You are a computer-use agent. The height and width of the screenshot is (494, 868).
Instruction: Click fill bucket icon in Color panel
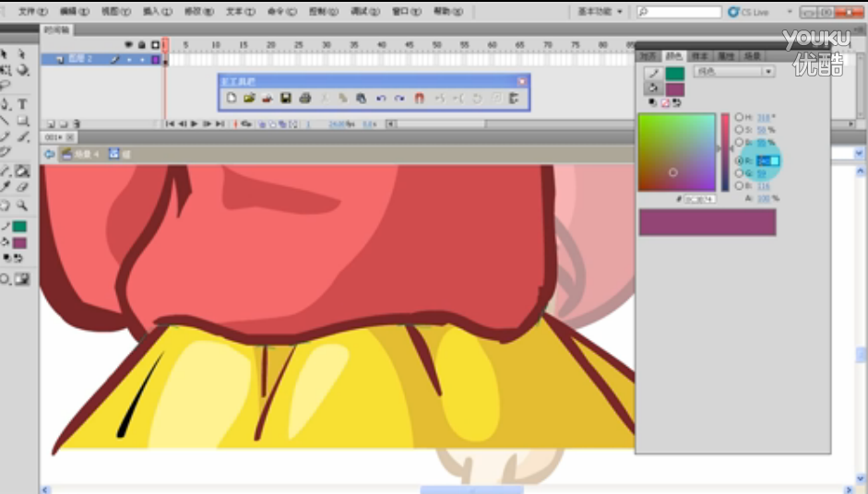coord(653,88)
